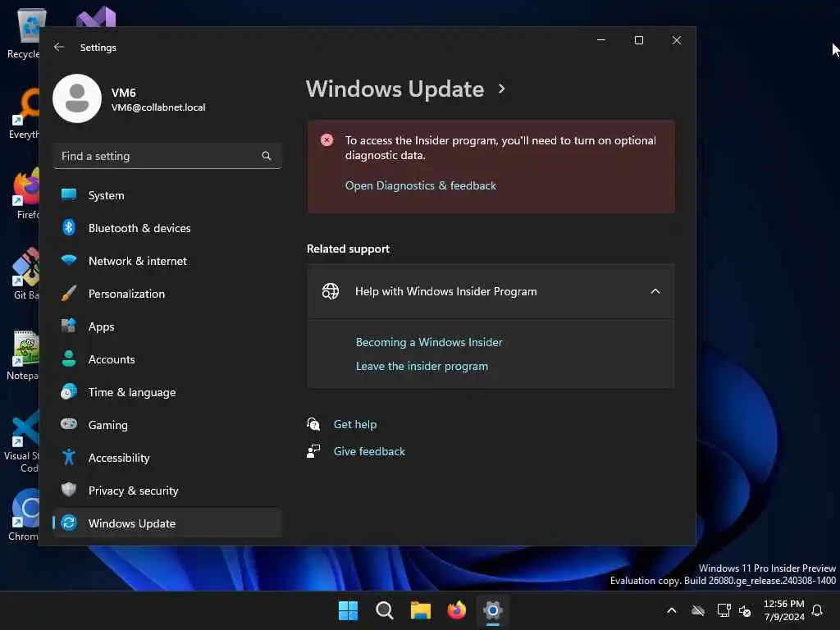The height and width of the screenshot is (630, 840).
Task: Maximize the Settings window
Action: [638, 40]
